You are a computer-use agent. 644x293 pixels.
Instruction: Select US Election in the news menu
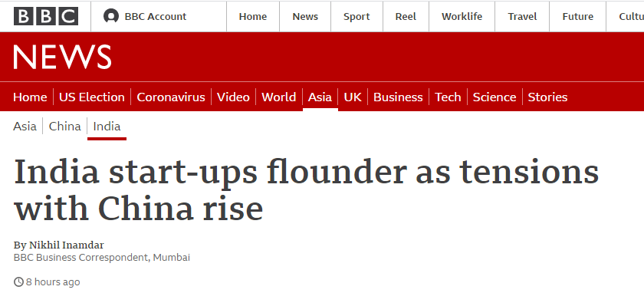coord(91,97)
